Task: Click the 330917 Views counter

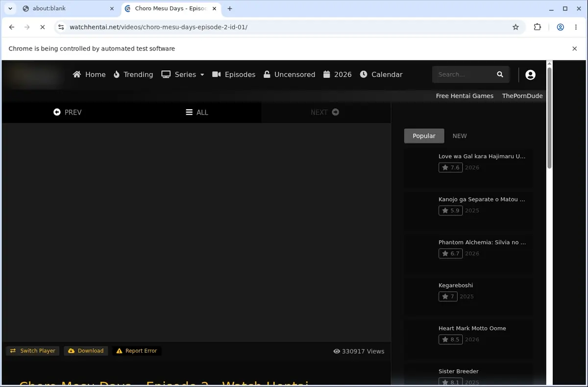Action: (359, 351)
